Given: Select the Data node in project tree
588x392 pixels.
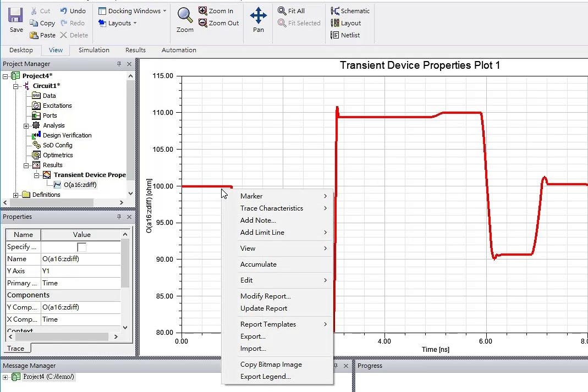Looking at the screenshot, I should pos(49,96).
